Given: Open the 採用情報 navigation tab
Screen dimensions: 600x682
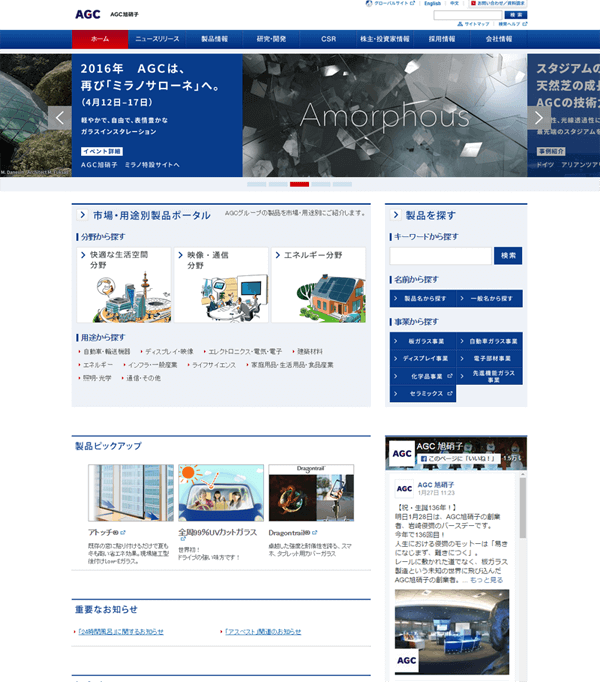Looking at the screenshot, I should click(442, 39).
